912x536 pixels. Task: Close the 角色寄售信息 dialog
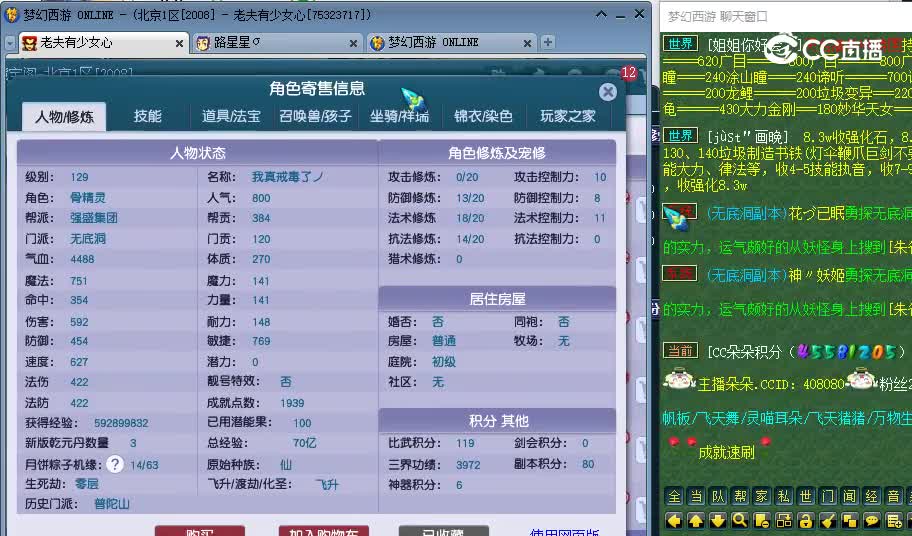[x=607, y=91]
